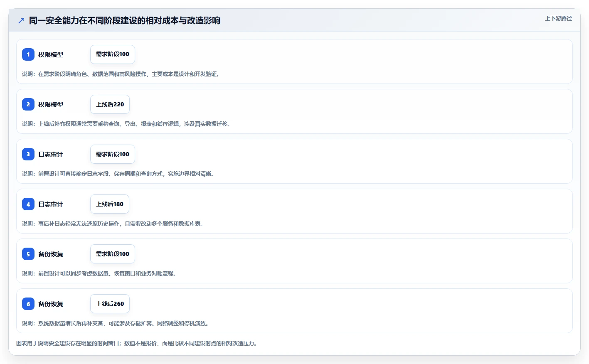Click the arrow icon beside the chart title
This screenshot has width=589, height=364.
point(21,20)
